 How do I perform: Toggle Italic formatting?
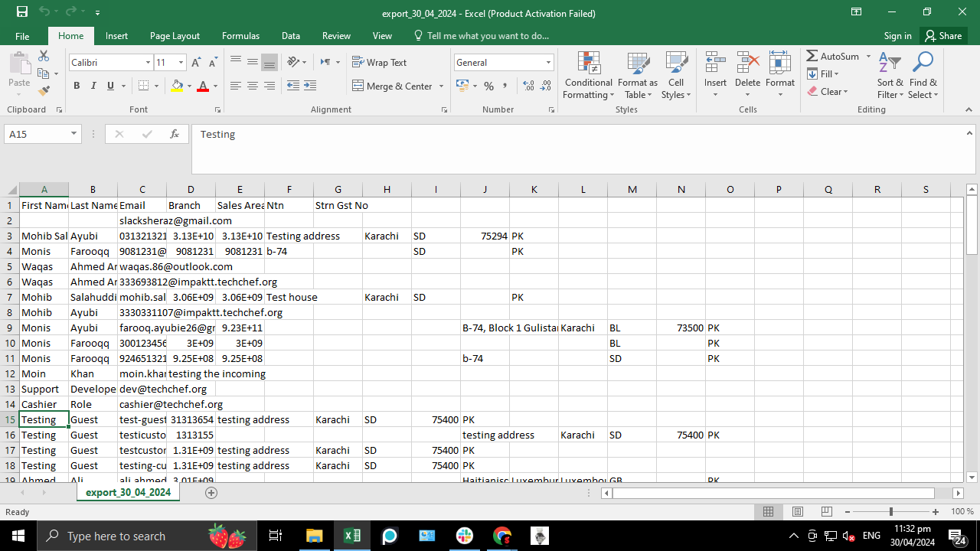[93, 86]
